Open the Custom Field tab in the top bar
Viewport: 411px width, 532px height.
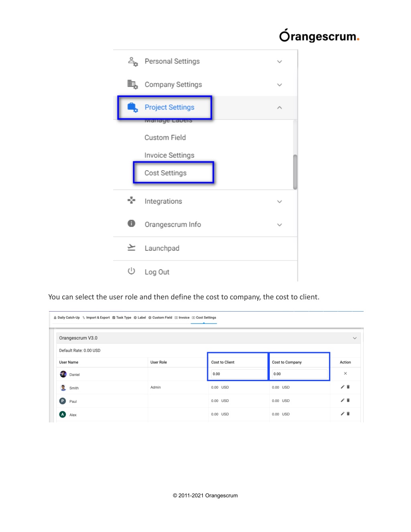pos(160,318)
